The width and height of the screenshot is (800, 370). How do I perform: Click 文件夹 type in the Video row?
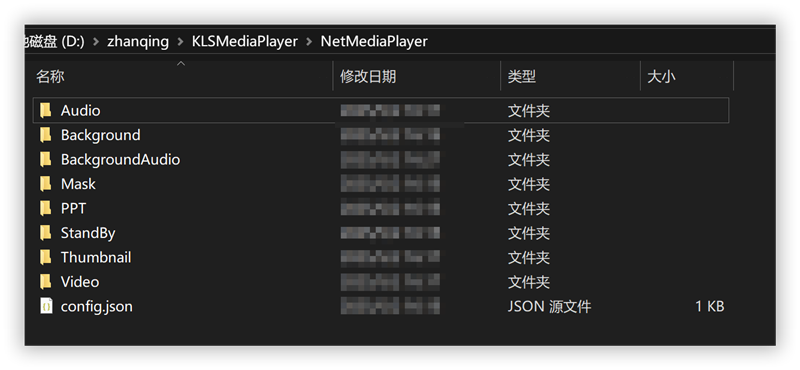pos(529,282)
